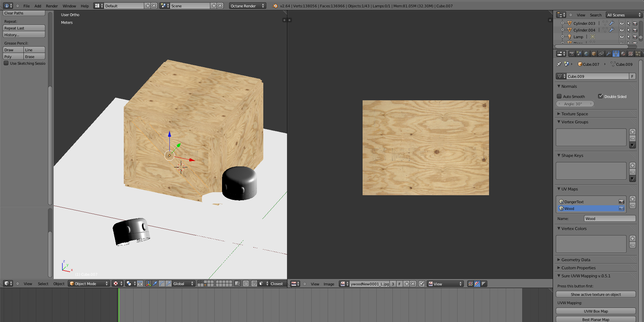The width and height of the screenshot is (644, 322).
Task: Enable the translate manipulator arrow icon
Action: coord(155,283)
